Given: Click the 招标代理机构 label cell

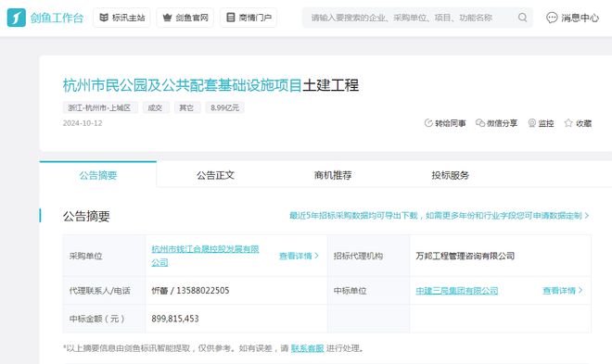Looking at the screenshot, I should (x=369, y=256).
